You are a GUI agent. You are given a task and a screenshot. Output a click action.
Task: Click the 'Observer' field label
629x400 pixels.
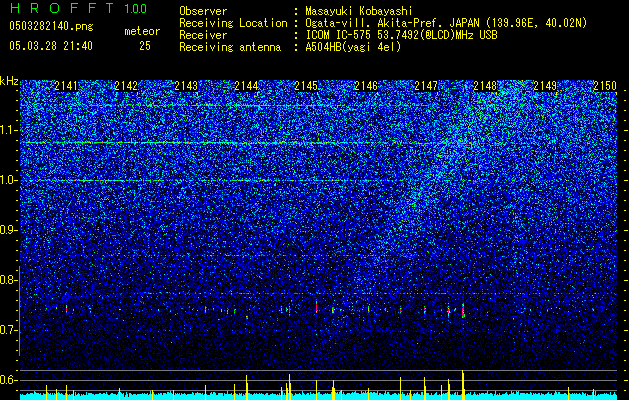click(x=203, y=11)
